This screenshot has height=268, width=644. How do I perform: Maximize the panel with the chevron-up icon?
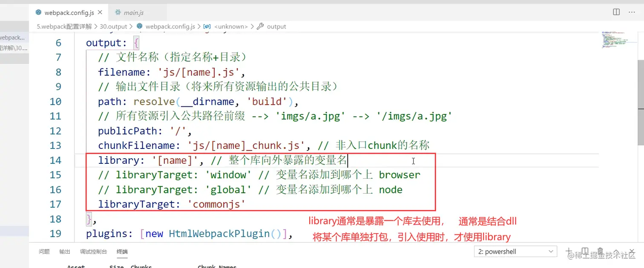pos(615,251)
